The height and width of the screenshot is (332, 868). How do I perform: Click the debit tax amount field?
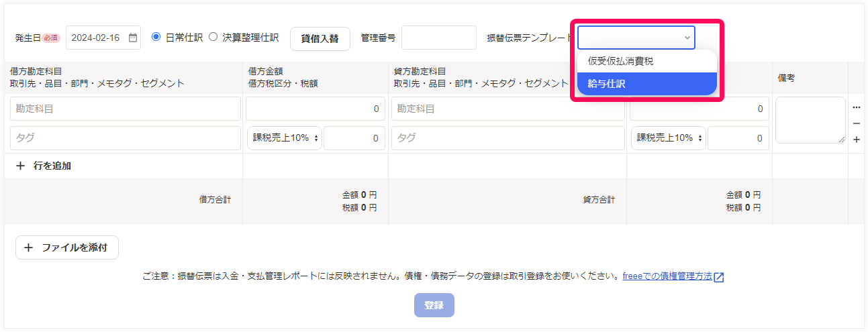coord(354,137)
